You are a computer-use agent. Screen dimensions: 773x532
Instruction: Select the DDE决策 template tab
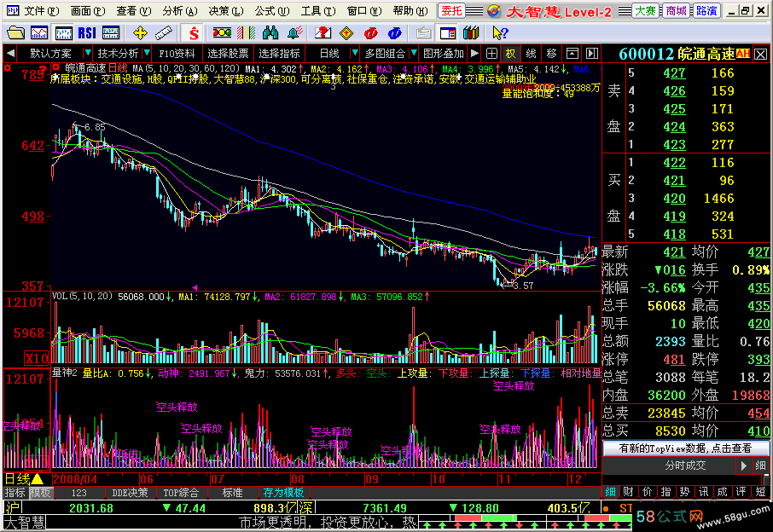(130, 492)
